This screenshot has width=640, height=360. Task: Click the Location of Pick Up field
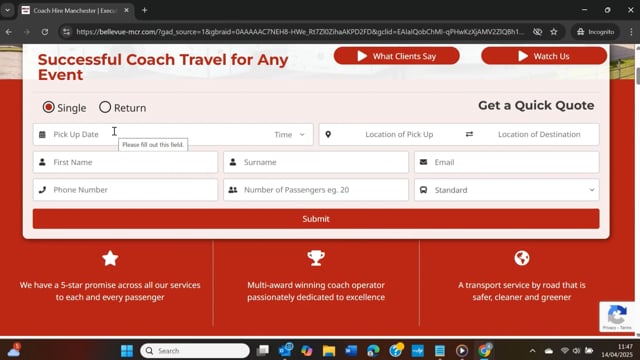click(399, 134)
